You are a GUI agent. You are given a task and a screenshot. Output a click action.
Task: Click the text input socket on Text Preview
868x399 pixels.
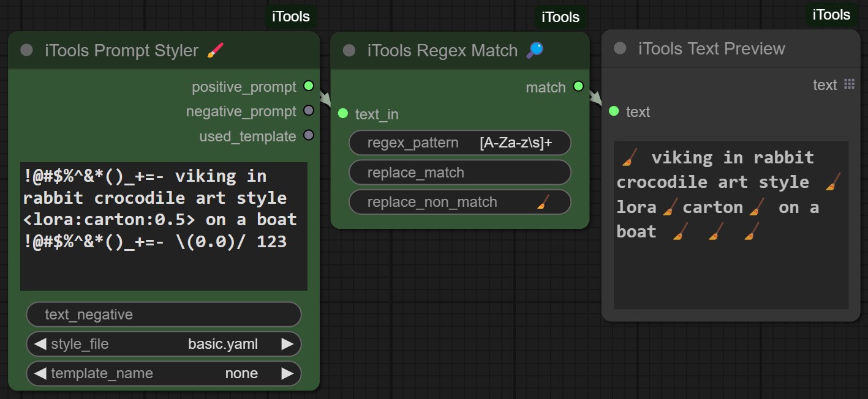click(x=614, y=111)
